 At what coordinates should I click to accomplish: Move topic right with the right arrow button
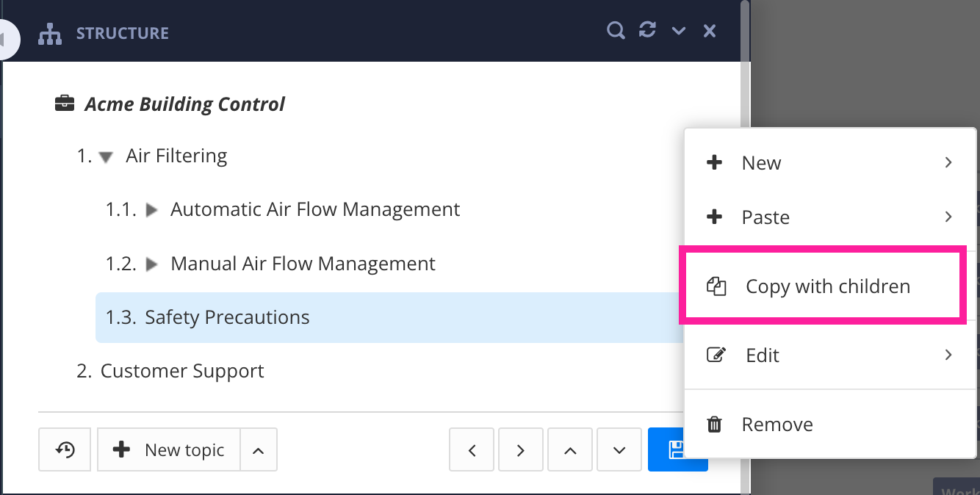pos(520,449)
